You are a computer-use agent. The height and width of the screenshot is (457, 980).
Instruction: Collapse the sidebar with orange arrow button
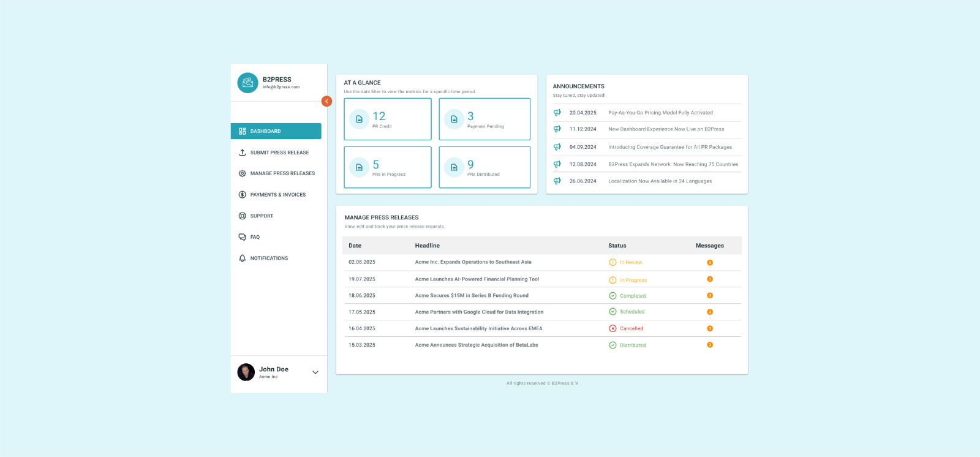point(326,101)
